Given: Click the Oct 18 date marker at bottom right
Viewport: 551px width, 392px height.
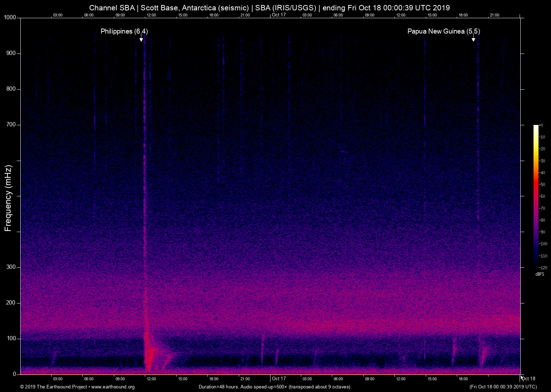Looking at the screenshot, I should (x=529, y=378).
